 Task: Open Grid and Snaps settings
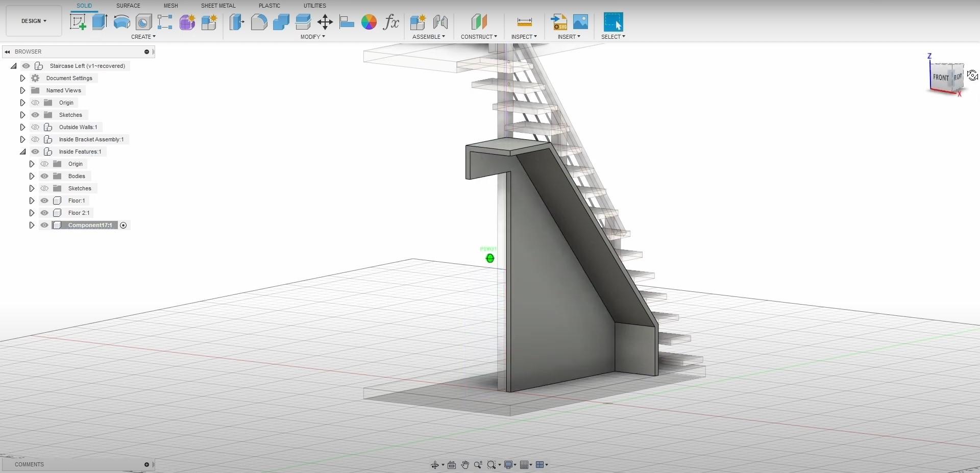(x=524, y=465)
